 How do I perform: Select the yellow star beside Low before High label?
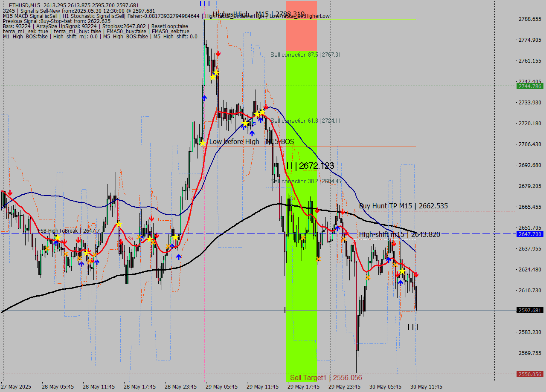[x=203, y=143]
